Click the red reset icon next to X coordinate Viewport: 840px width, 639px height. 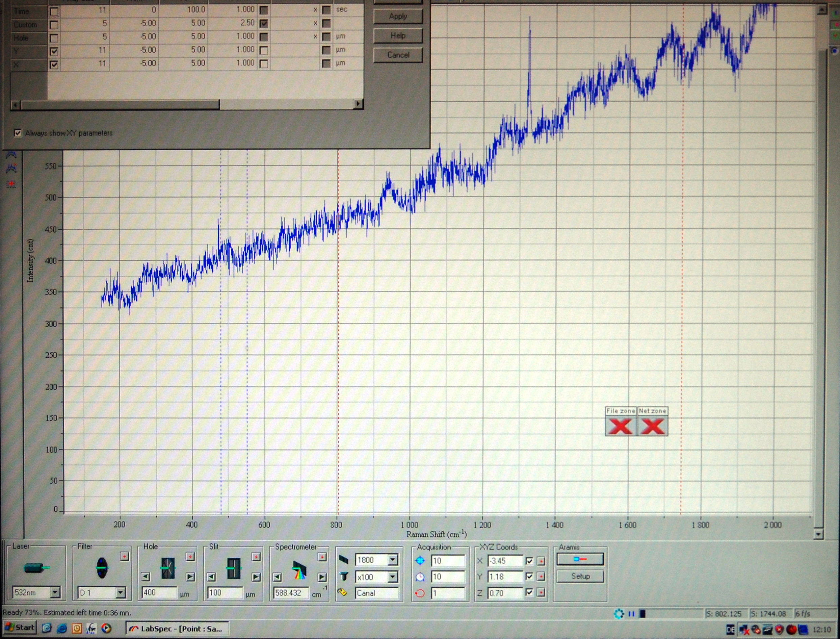(x=541, y=561)
